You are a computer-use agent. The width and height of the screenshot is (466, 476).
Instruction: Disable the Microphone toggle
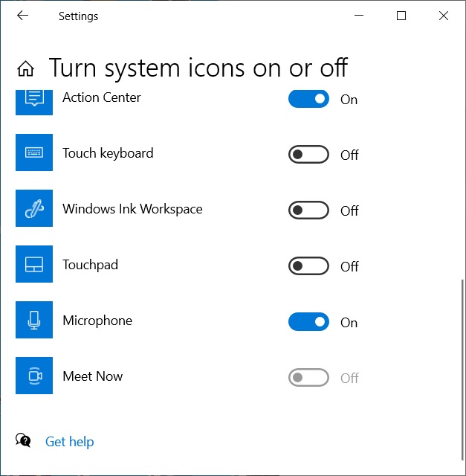(x=308, y=322)
